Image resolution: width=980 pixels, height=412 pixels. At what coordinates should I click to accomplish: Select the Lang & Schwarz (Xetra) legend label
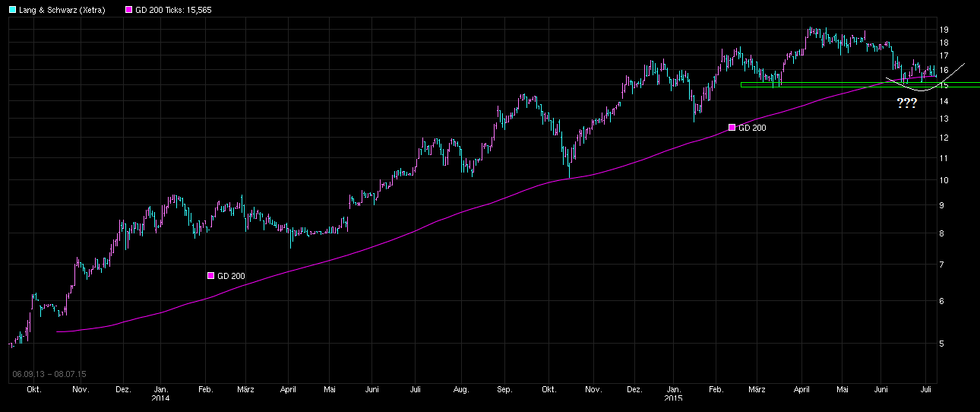coord(62,11)
